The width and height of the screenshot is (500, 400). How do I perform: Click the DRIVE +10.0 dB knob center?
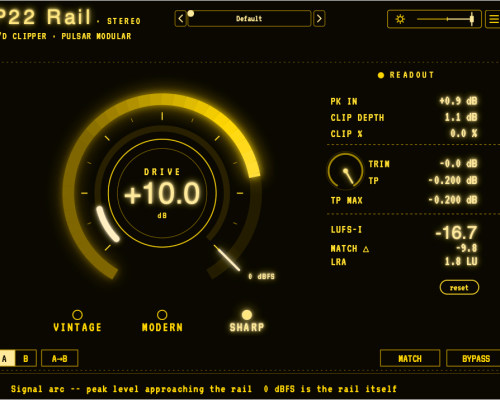(x=162, y=193)
